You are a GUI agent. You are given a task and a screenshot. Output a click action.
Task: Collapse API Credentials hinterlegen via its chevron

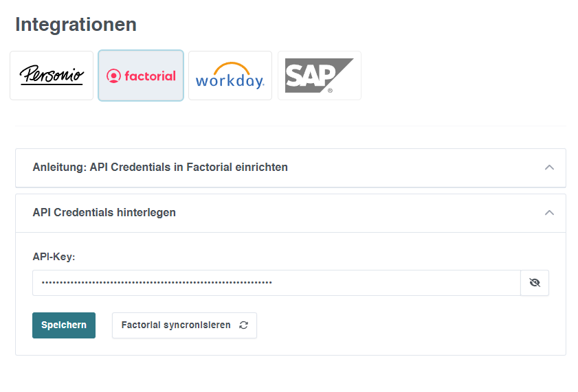tap(549, 213)
